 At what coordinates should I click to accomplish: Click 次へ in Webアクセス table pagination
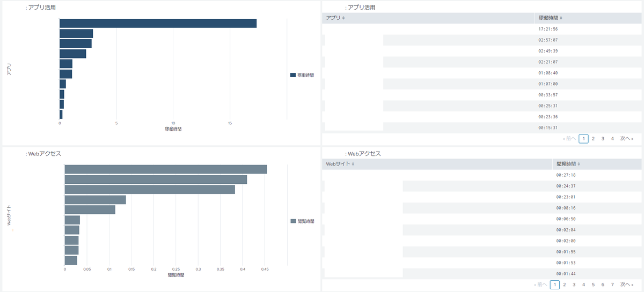(x=627, y=284)
